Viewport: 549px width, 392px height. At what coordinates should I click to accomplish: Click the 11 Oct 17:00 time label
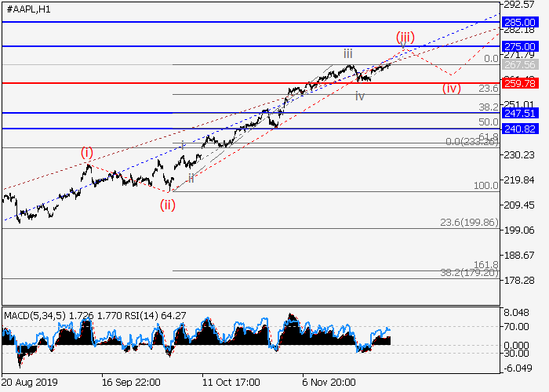(x=231, y=383)
